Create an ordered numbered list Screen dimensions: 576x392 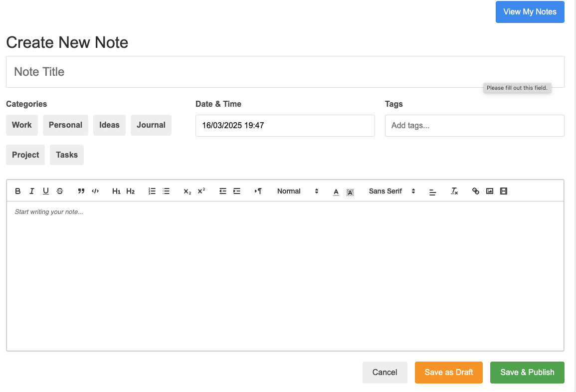[x=152, y=191]
